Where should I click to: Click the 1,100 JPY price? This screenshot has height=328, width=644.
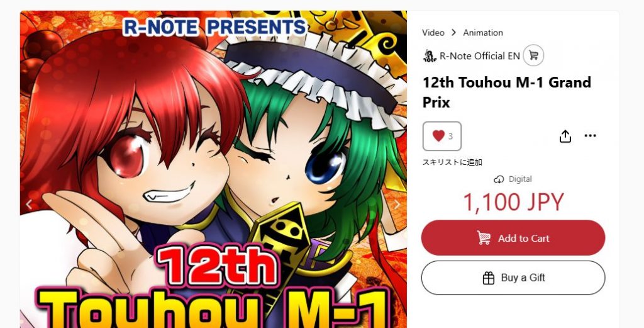click(x=513, y=202)
